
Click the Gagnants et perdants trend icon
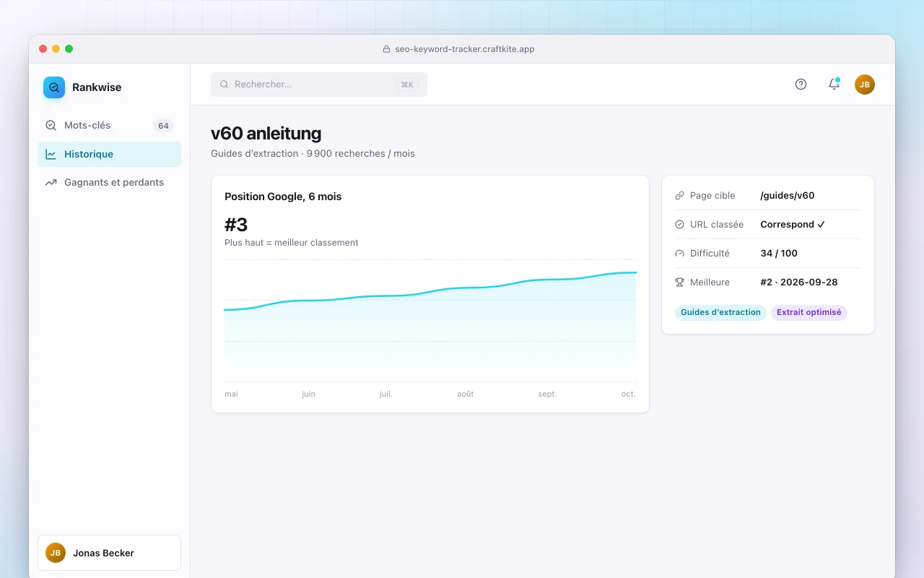[51, 182]
